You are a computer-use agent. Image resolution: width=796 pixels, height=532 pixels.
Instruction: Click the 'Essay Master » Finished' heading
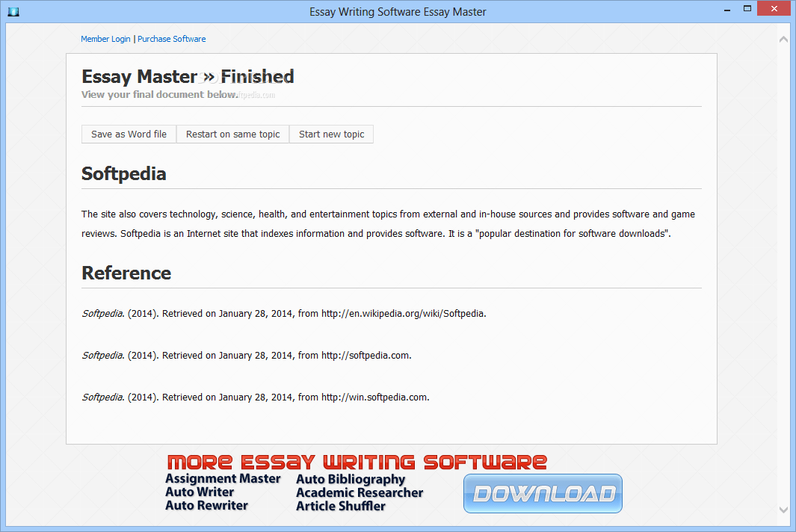[x=188, y=76]
